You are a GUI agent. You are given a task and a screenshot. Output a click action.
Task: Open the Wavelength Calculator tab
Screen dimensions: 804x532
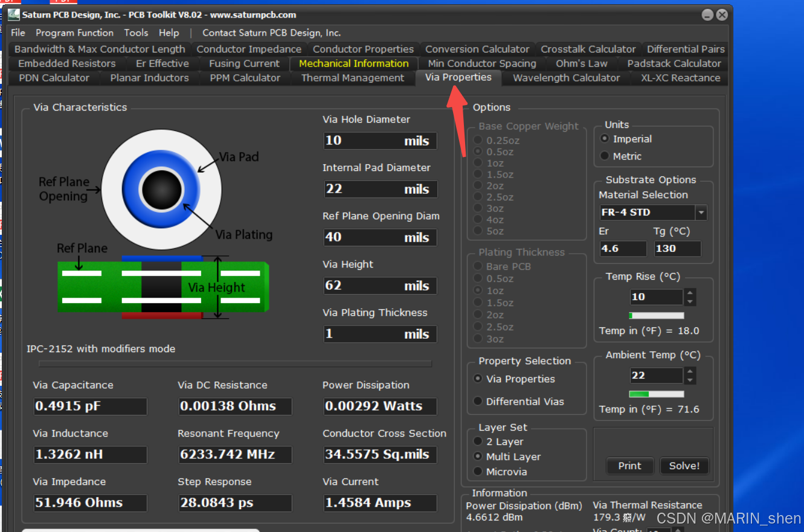(x=566, y=78)
